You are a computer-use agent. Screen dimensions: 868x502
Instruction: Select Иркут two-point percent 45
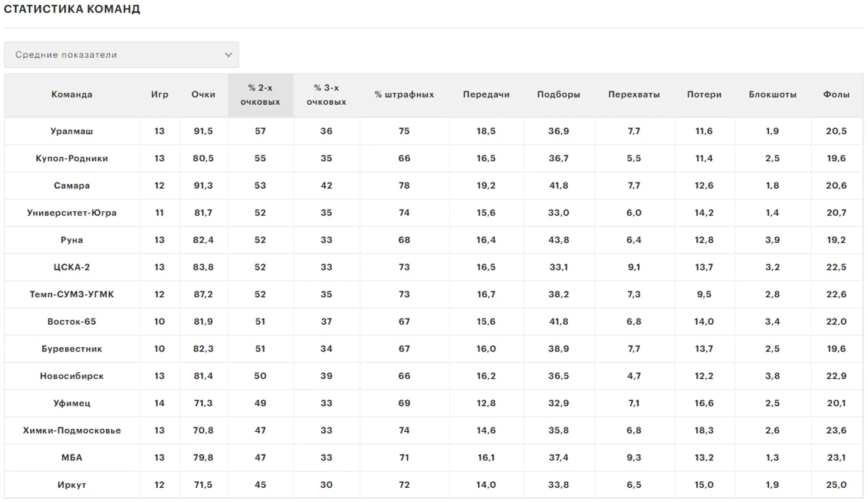click(x=260, y=485)
